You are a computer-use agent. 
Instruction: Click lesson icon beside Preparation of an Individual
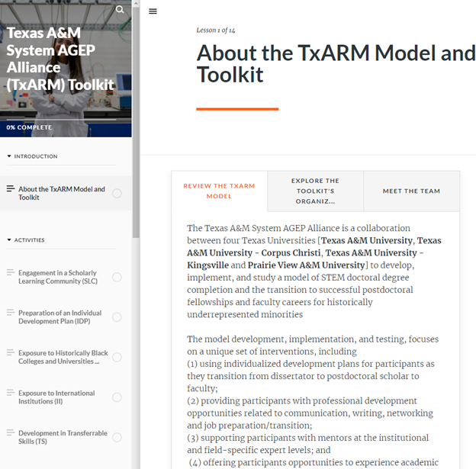coord(11,313)
